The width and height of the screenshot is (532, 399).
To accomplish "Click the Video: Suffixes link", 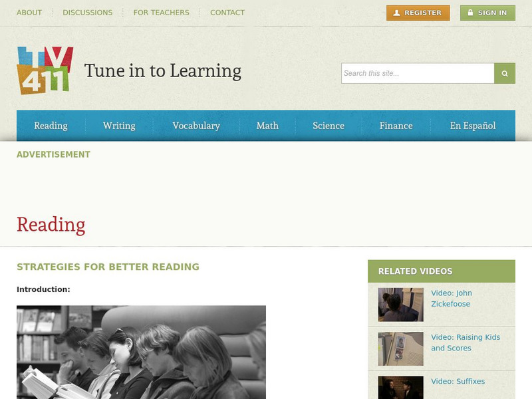I will pos(458,381).
